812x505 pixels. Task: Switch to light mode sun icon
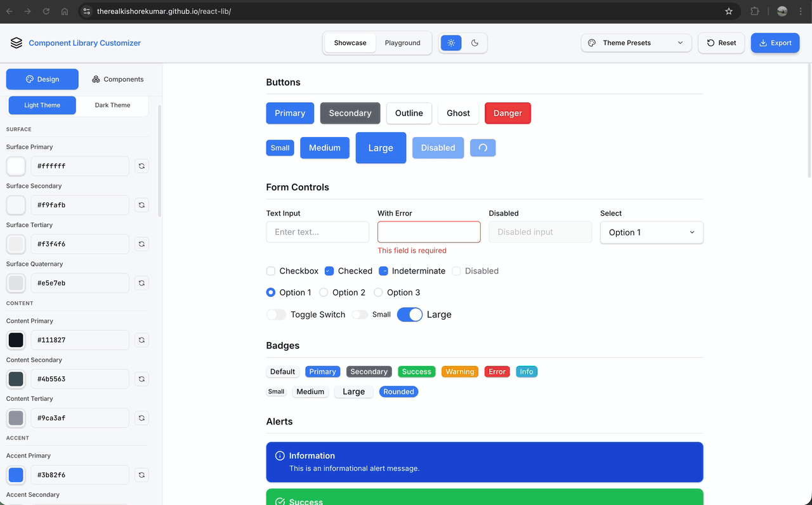451,43
